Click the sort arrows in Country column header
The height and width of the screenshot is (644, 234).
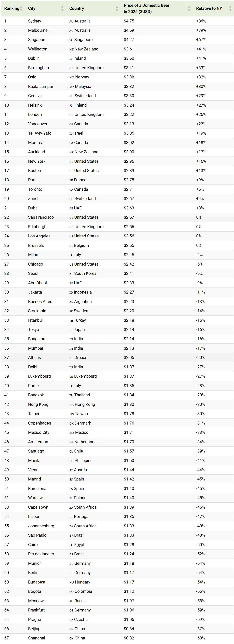coord(117,9)
